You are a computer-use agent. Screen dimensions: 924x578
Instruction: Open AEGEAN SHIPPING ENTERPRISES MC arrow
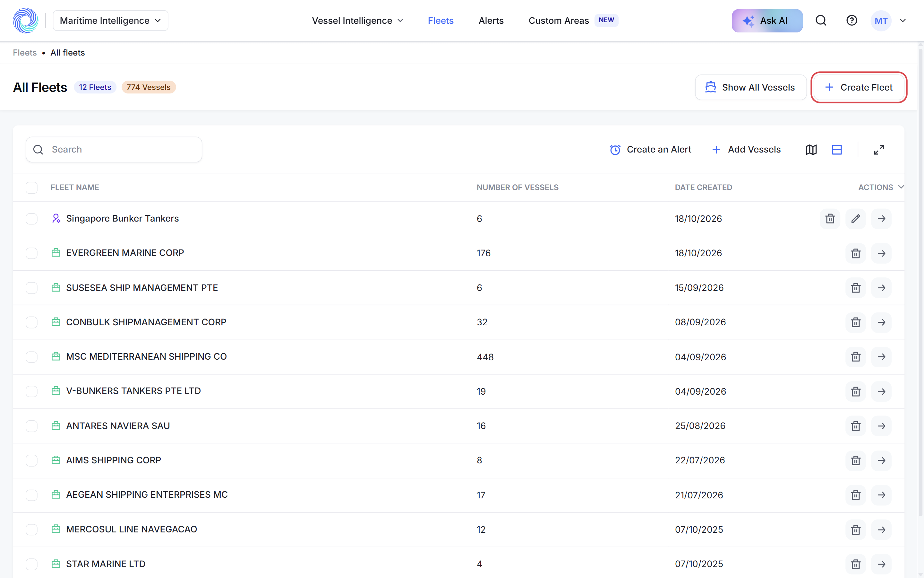pyautogui.click(x=881, y=495)
